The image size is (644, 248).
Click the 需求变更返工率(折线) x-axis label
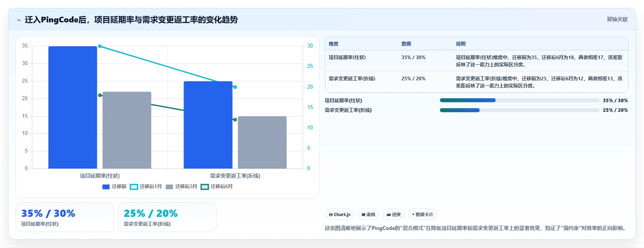point(235,176)
